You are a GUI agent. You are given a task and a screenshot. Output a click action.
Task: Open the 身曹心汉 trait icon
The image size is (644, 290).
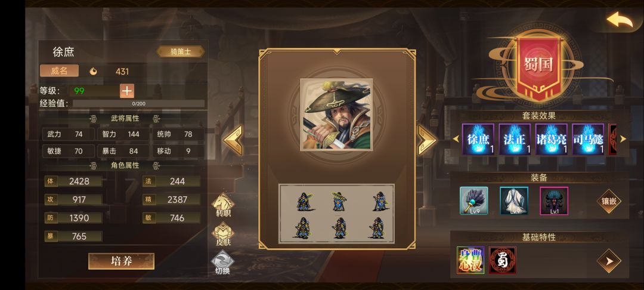click(470, 260)
